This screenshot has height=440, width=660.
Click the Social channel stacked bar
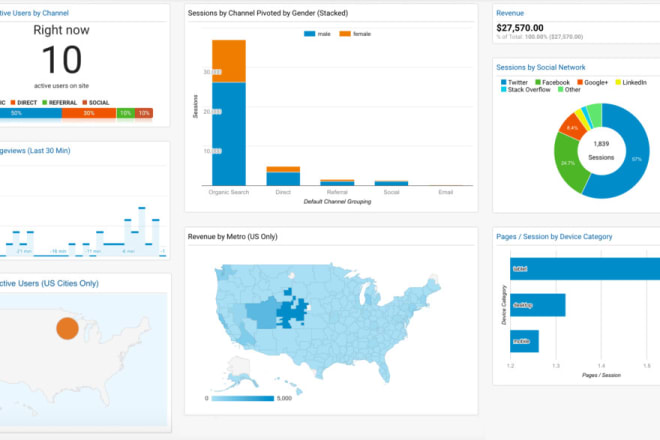[391, 183]
